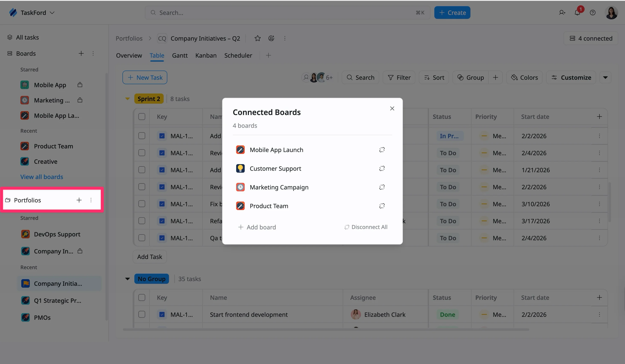
Task: Check the In Progress row dated 2/2/2026
Action: tap(142, 136)
